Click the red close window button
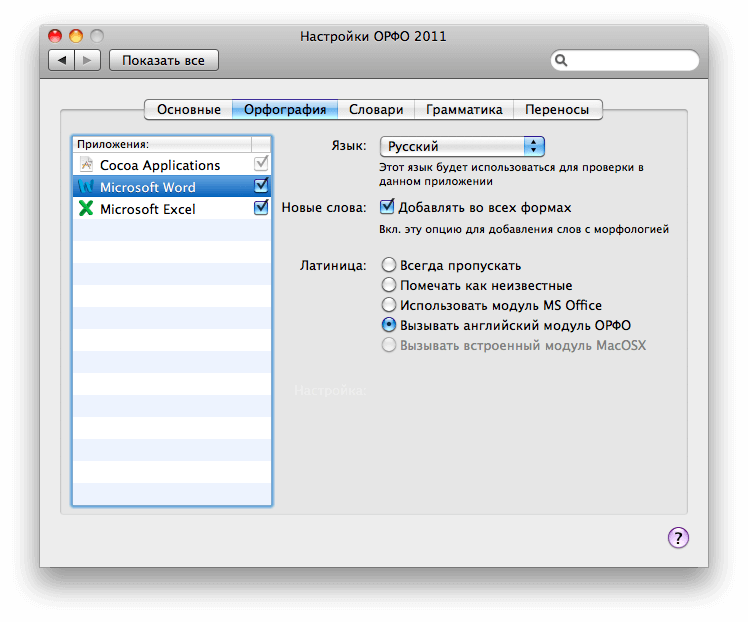The width and height of the screenshot is (748, 622). pos(55,36)
